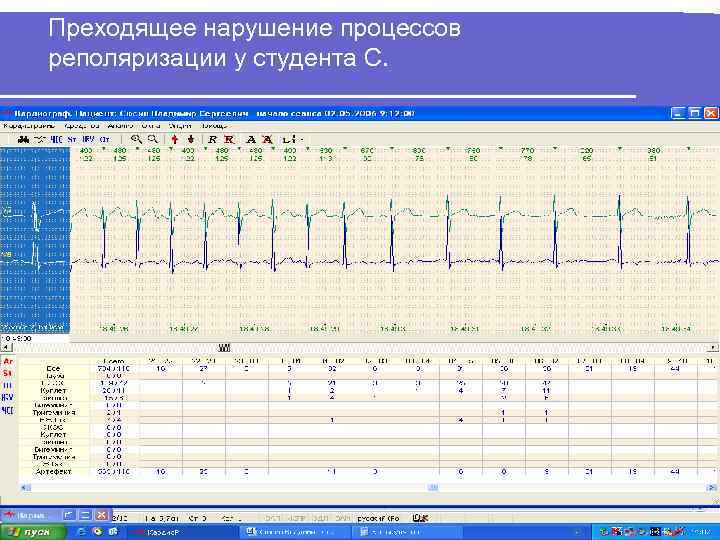The image size is (720, 540).
Task: Click the table scrollbar left arrow
Action: 25,488
